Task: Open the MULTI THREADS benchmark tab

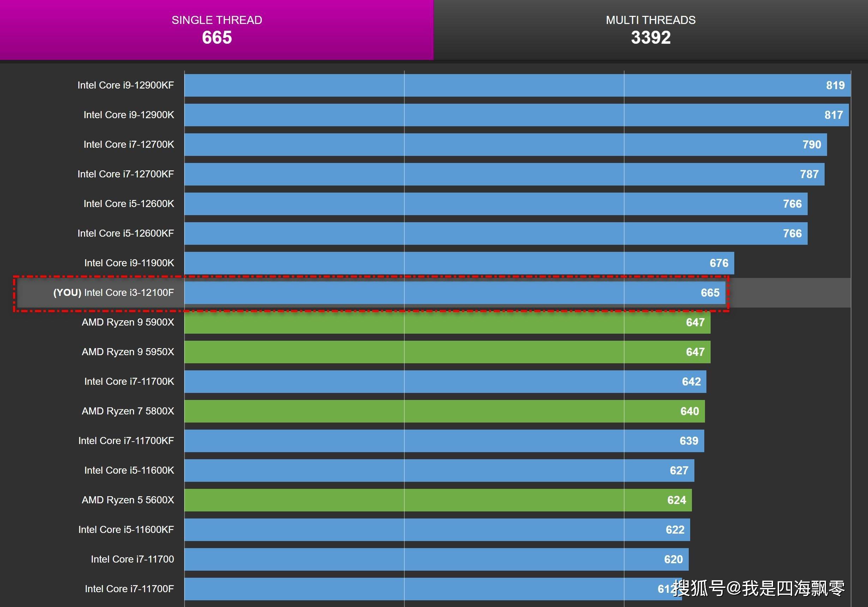Action: point(651,23)
